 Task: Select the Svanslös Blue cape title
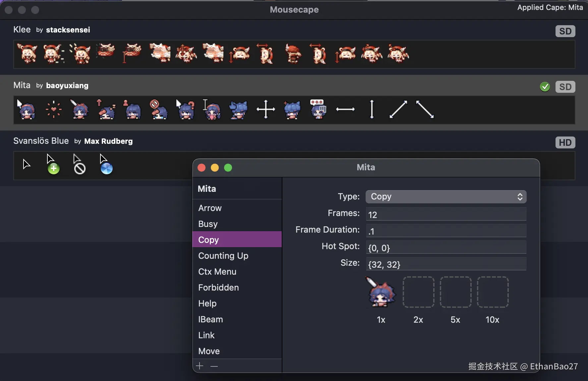click(41, 141)
